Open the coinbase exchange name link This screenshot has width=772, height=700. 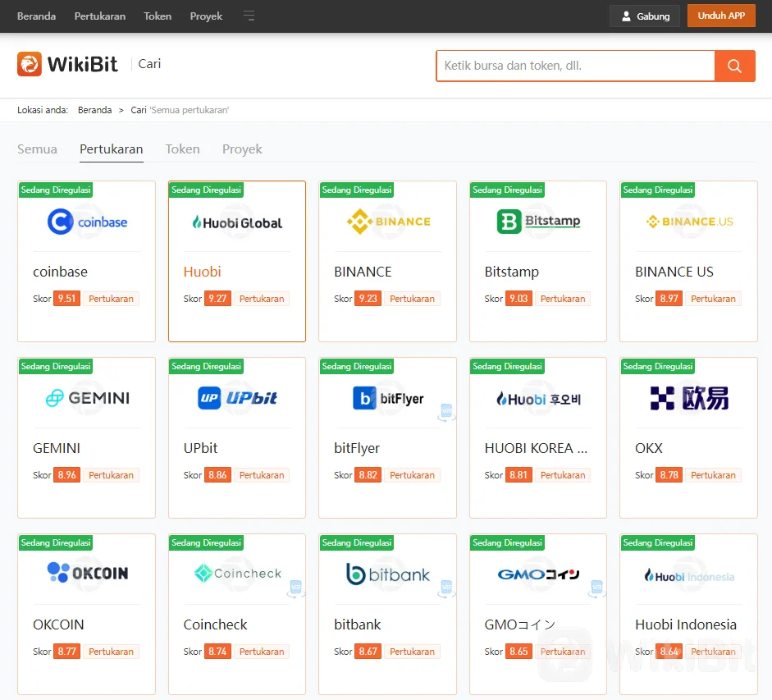tap(60, 272)
